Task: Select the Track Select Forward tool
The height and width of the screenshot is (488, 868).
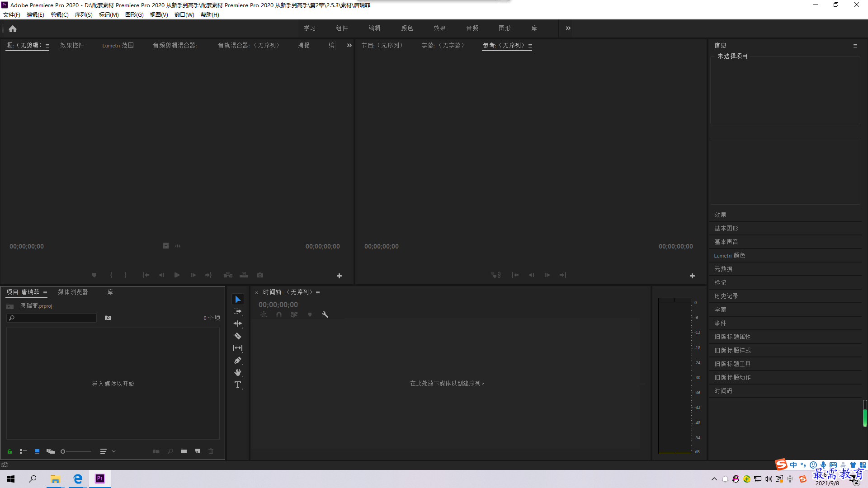Action: 238,312
